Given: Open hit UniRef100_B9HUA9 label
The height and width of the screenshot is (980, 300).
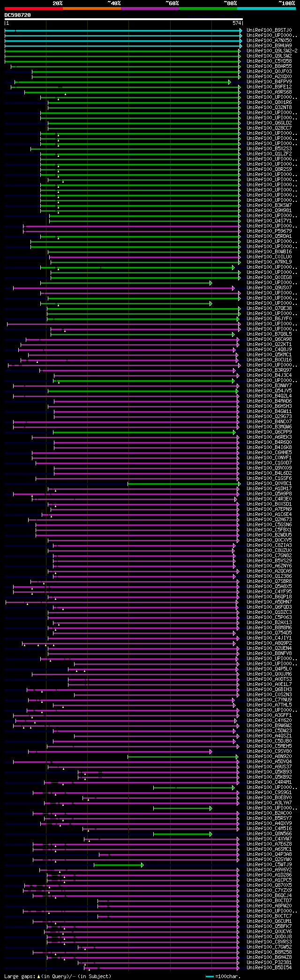Looking at the screenshot, I should (269, 46).
